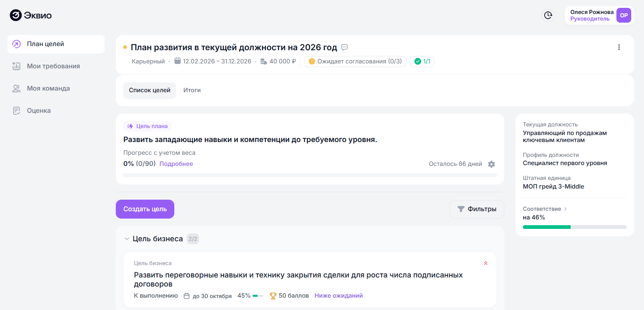Viewport: 644px width, 310px height.
Task: Open the history clock icon
Action: 548,15
